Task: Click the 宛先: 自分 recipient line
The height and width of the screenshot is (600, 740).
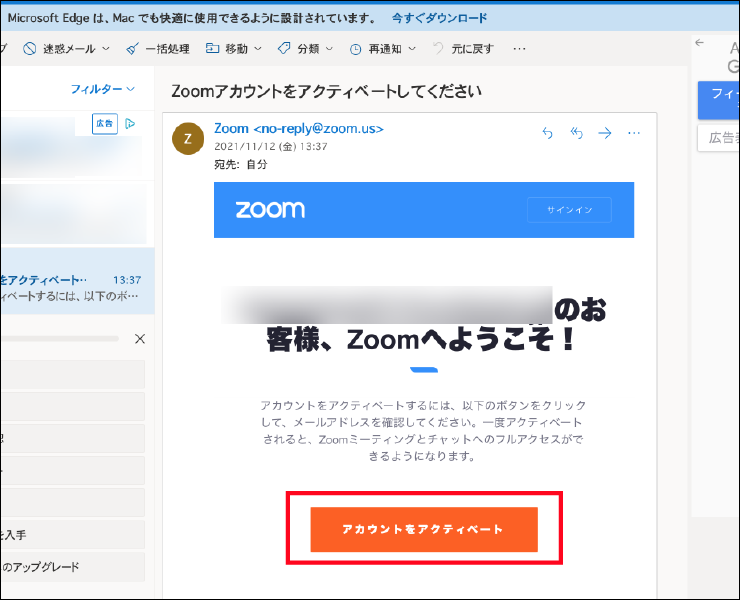Action: pyautogui.click(x=241, y=164)
